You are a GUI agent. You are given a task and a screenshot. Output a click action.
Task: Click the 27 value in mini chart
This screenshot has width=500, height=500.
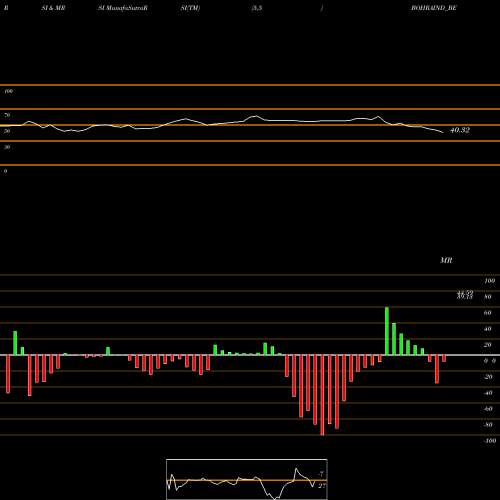tap(321, 486)
